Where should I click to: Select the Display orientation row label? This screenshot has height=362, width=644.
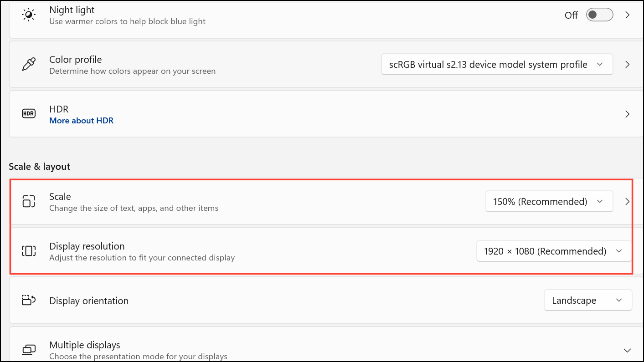(89, 301)
